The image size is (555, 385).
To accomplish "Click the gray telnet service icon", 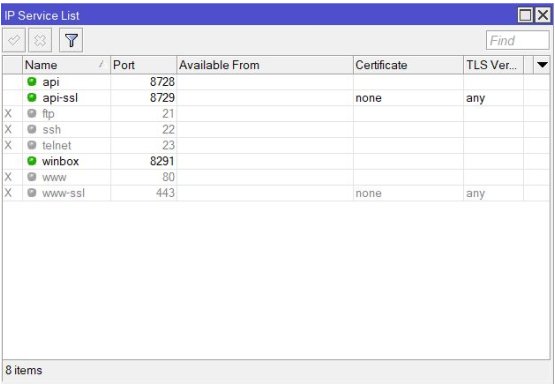I will [32, 145].
